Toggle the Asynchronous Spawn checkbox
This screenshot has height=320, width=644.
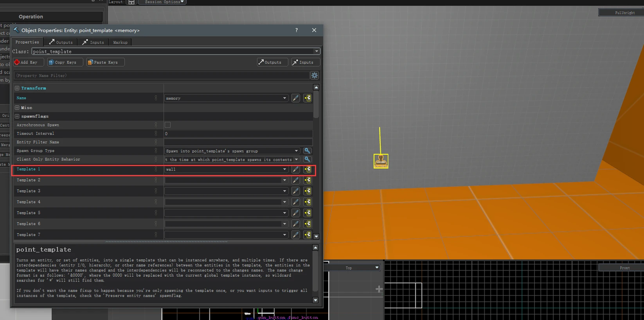(167, 125)
